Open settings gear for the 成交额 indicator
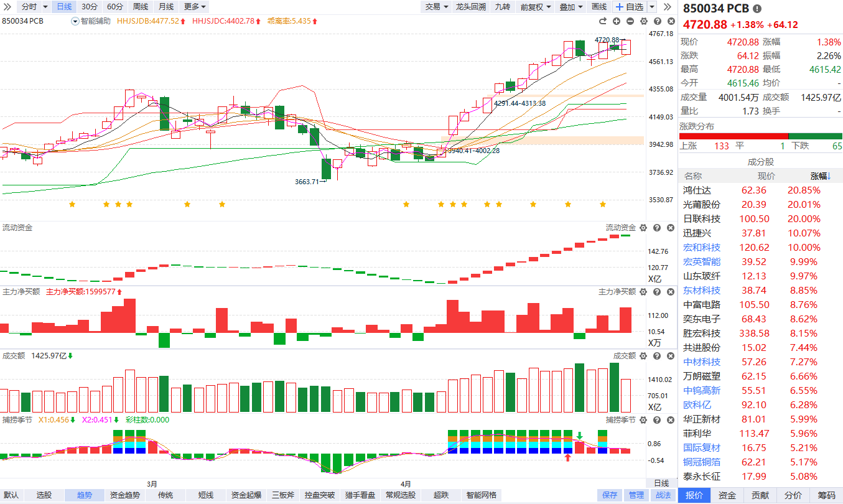The image size is (843, 504). [x=643, y=356]
